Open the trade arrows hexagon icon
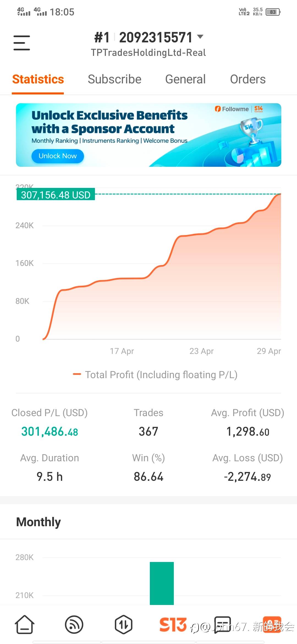 coord(123,624)
